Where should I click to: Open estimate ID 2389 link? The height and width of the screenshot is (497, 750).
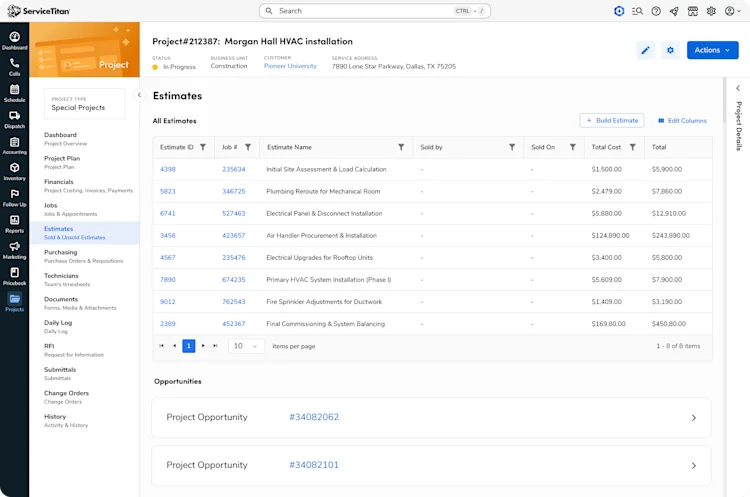(x=168, y=324)
